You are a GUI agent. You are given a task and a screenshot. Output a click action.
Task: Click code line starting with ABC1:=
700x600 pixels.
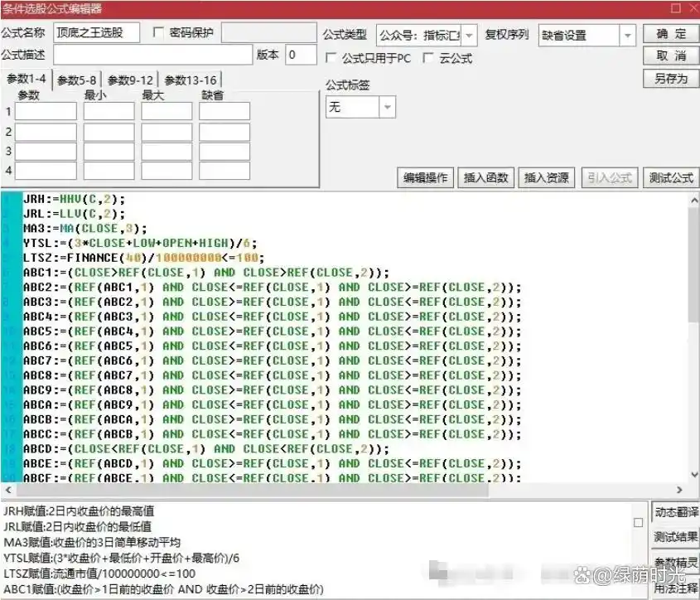[x=206, y=273]
